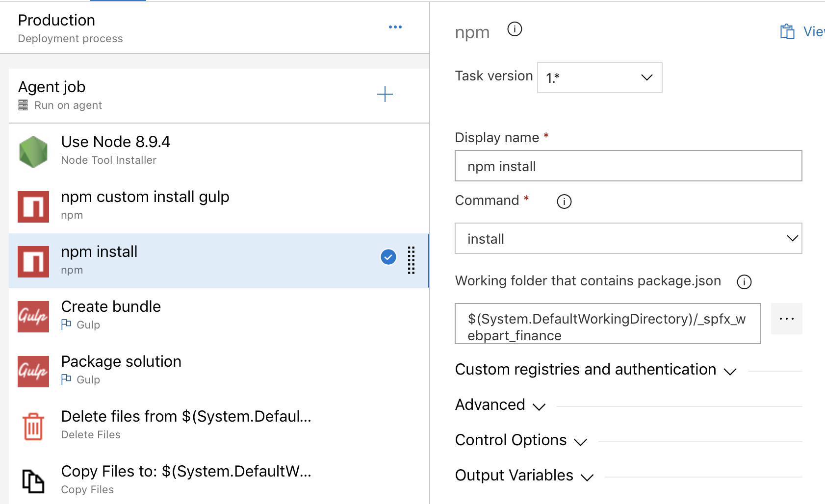
Task: Expand the Advanced section
Action: coord(500,405)
